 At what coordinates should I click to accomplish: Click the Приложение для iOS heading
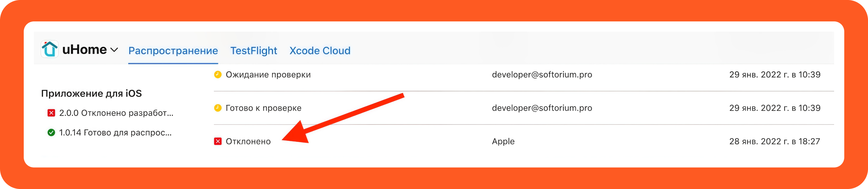pos(91,93)
